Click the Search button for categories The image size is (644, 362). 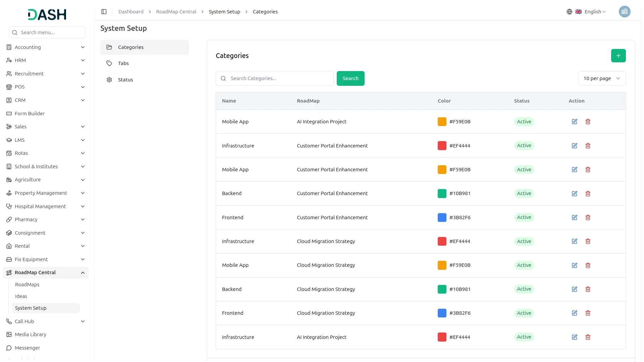point(350,78)
